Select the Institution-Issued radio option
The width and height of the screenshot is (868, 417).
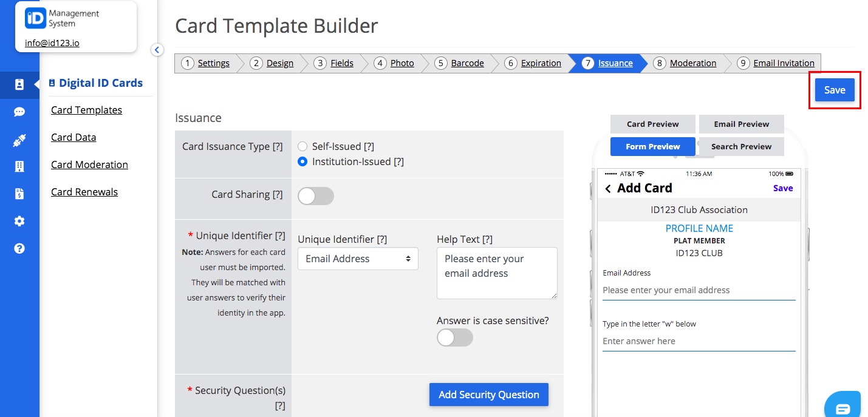302,161
